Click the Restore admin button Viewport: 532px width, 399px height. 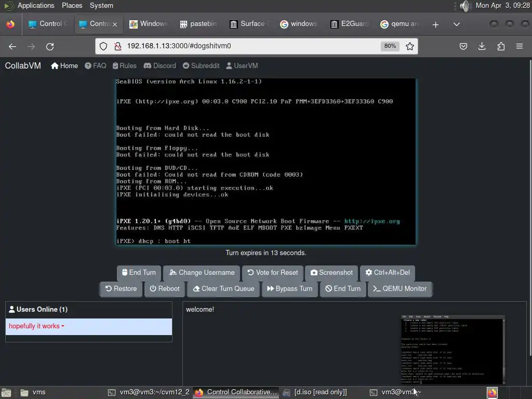[x=121, y=289]
